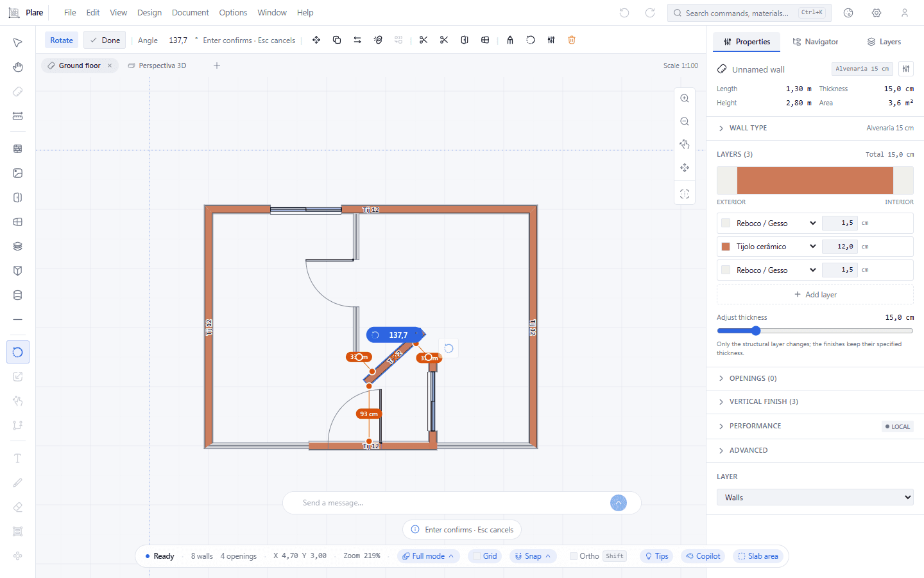
Task: Click the orange trash delete icon
Action: click(x=572, y=40)
